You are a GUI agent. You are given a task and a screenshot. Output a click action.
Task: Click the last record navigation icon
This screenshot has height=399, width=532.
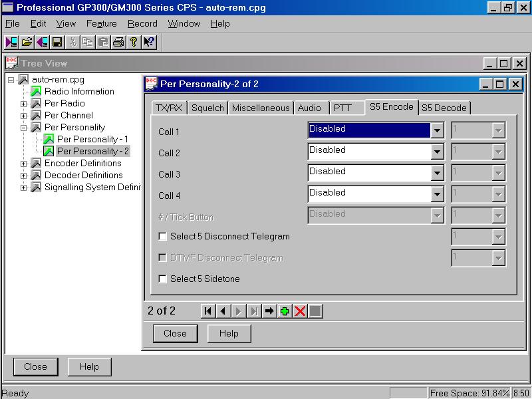(x=253, y=311)
